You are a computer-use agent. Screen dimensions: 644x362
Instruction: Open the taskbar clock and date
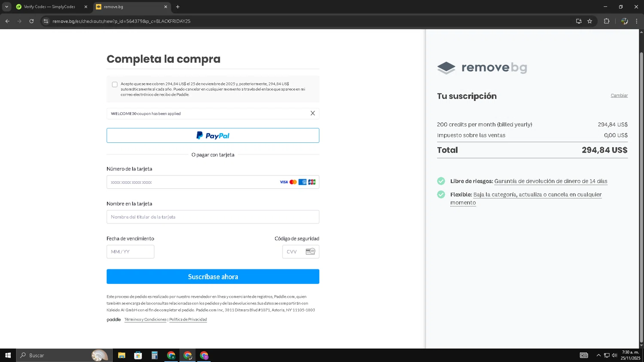click(x=630, y=355)
